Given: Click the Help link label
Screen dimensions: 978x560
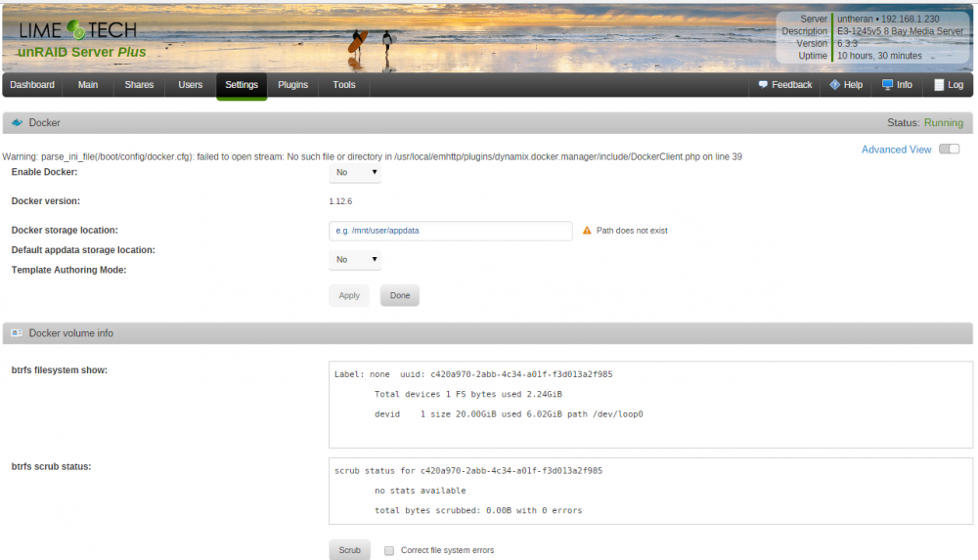Looking at the screenshot, I should click(x=853, y=85).
